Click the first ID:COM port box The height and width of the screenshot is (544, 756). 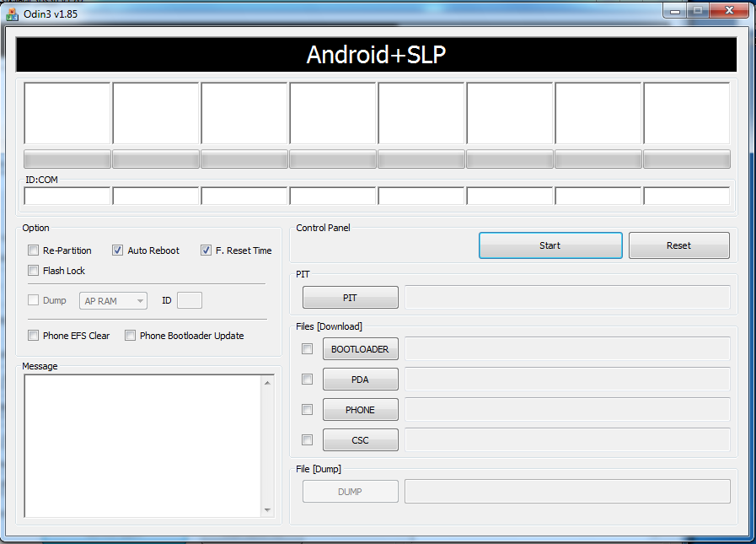coord(67,196)
